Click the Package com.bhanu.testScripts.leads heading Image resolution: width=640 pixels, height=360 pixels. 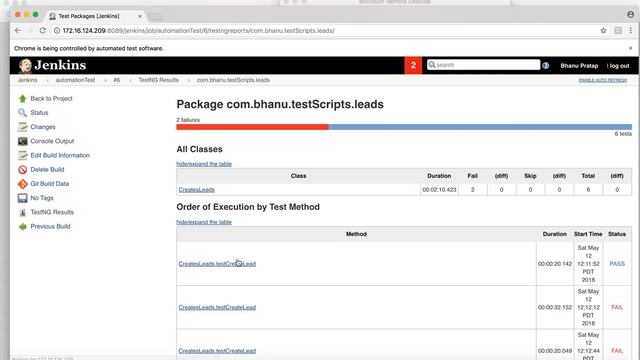(x=280, y=104)
